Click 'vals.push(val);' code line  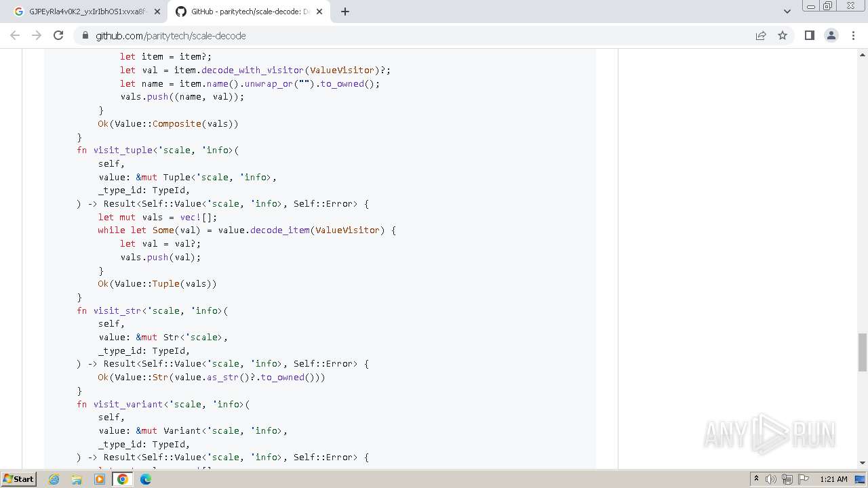click(161, 257)
